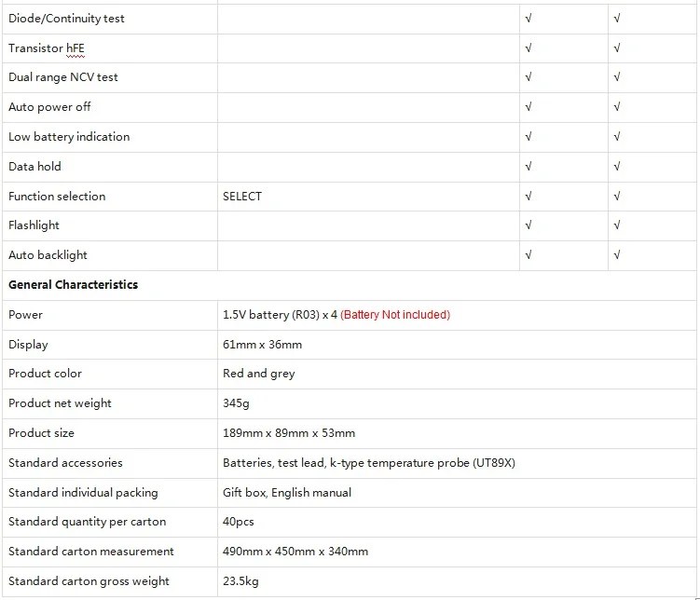Click the 61mm x 36mm display value
700x600 pixels.
262,345
